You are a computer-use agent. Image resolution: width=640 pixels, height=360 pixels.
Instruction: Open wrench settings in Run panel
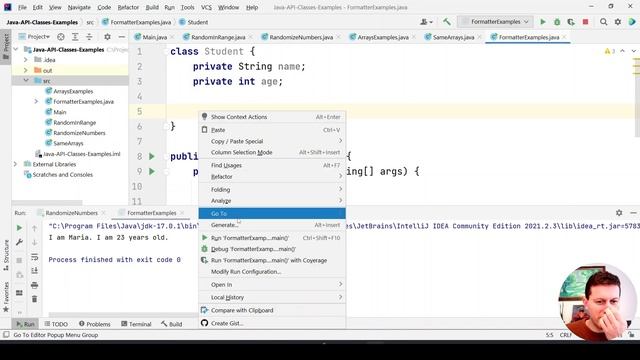point(19,242)
